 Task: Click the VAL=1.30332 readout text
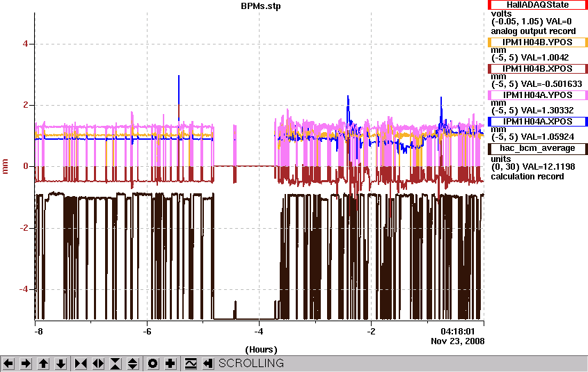point(548,111)
